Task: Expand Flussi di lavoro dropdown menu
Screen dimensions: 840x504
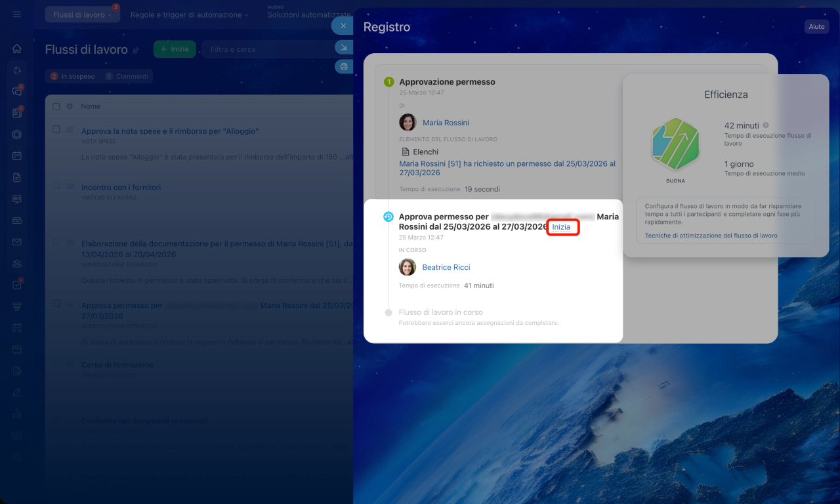Action: coord(82,14)
